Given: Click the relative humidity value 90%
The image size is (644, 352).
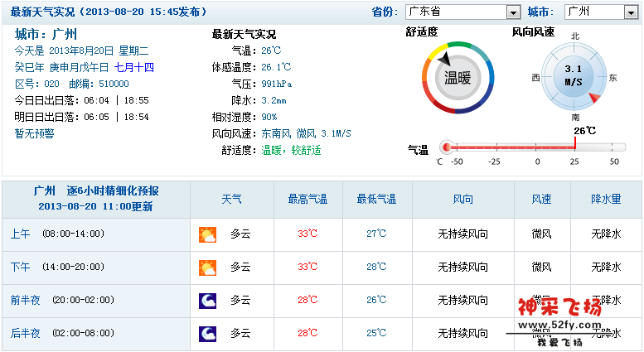Looking at the screenshot, I should pyautogui.click(x=269, y=117).
